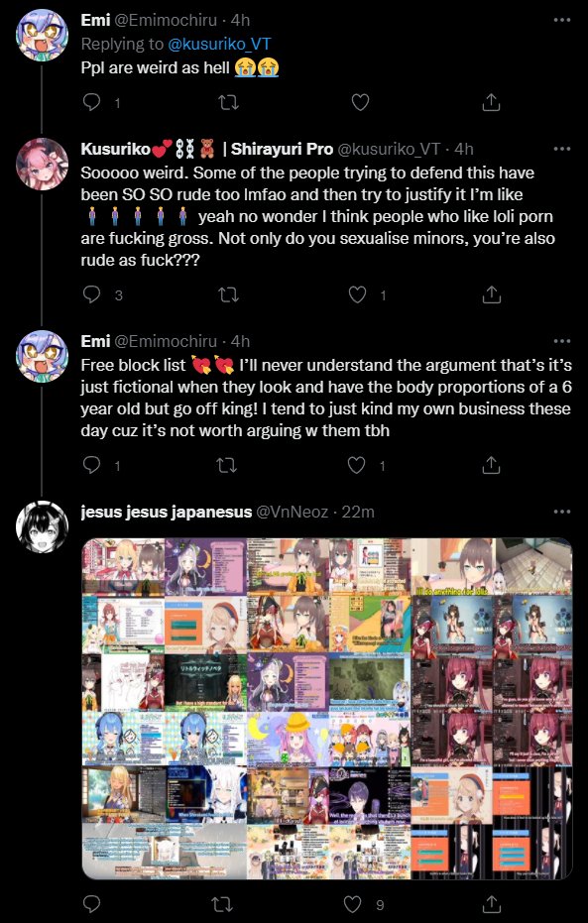Screen dimensions: 588x923
Task: Open more options on the Free block list tweet
Action: (562, 341)
